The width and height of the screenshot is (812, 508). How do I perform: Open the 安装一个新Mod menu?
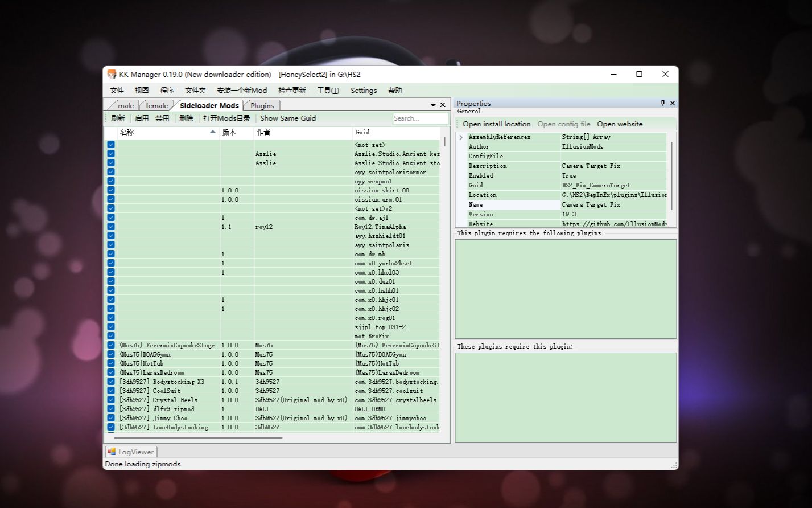(x=242, y=91)
